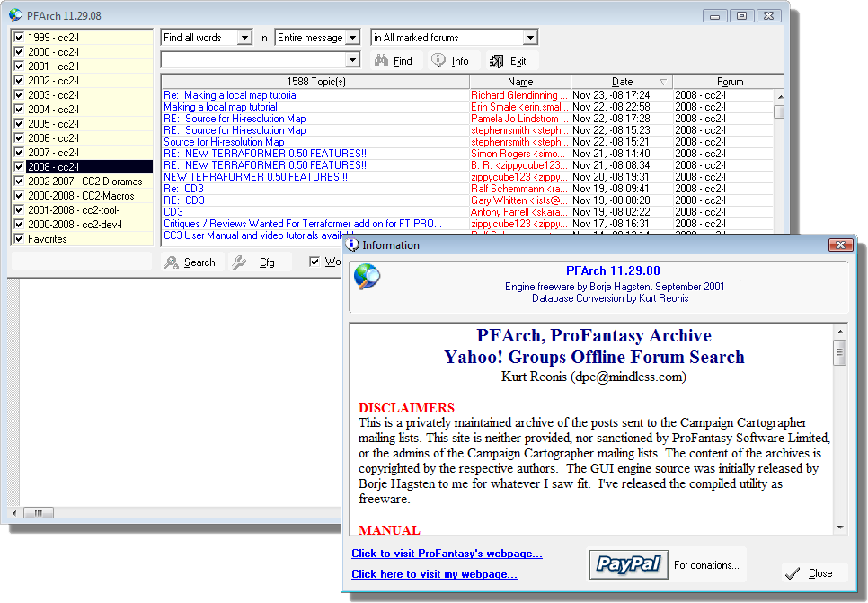Sort by the Forum column header

(729, 82)
